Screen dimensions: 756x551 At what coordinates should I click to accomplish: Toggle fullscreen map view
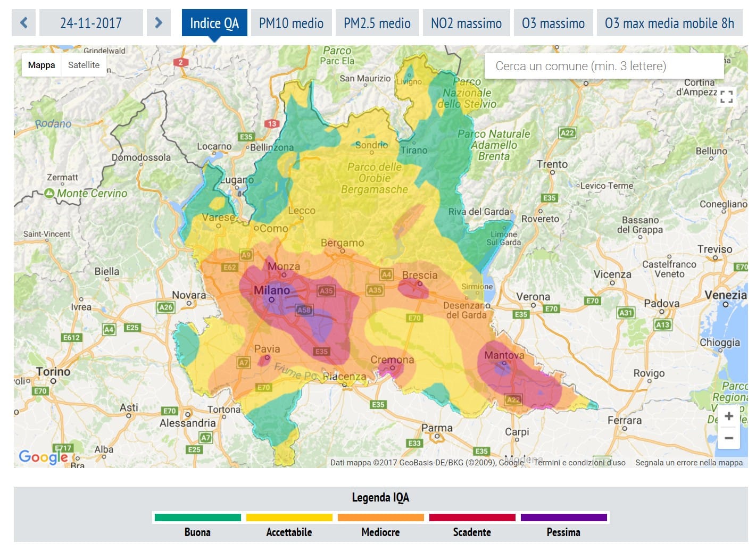726,96
